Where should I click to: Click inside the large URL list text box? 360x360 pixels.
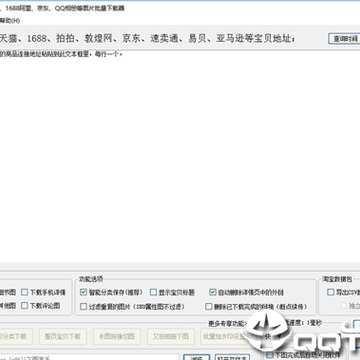click(180, 157)
